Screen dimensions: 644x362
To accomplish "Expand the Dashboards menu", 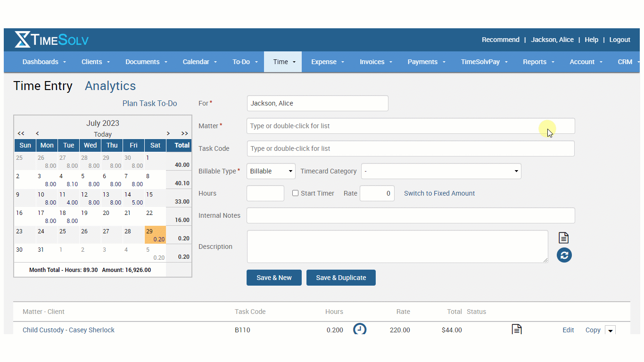I will coord(44,62).
